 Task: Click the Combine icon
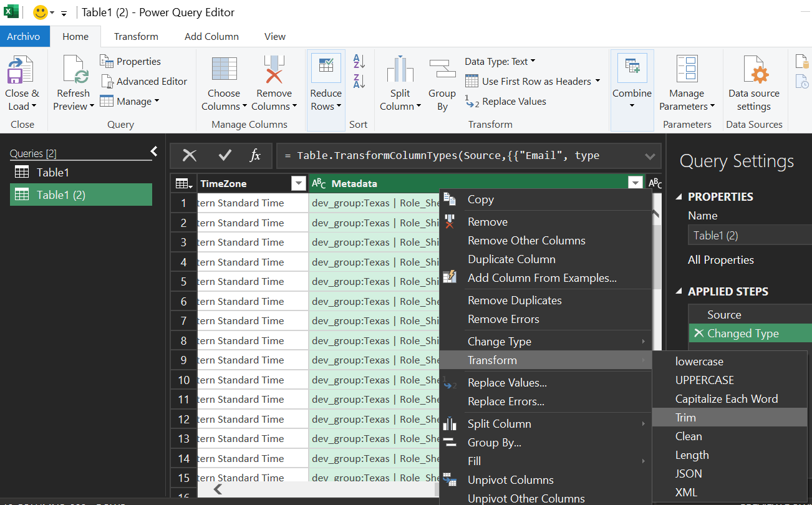pyautogui.click(x=632, y=69)
